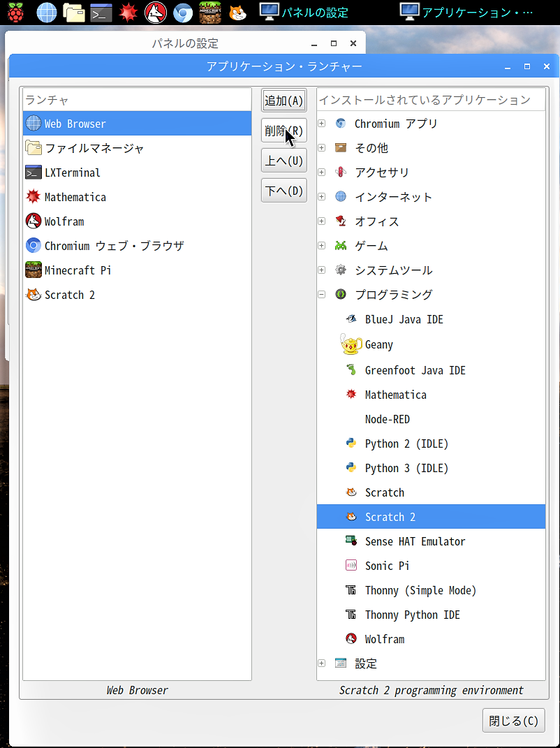Viewport: 560px width, 748px height.
Task: Select Python 2 (IDLE) application
Action: (406, 443)
